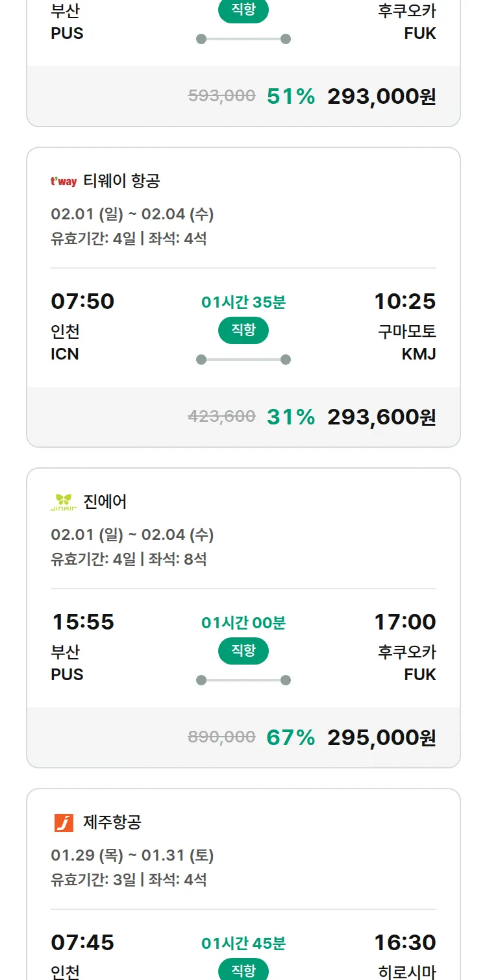The image size is (487, 980).
Task: Click the 01시간 35분 flight duration
Action: click(x=243, y=302)
